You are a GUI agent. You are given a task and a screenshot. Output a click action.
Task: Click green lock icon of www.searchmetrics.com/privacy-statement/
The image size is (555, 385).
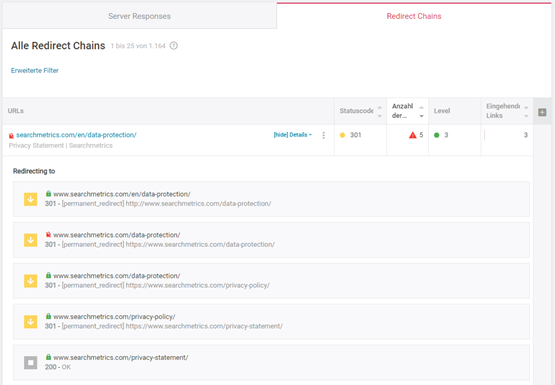click(48, 357)
